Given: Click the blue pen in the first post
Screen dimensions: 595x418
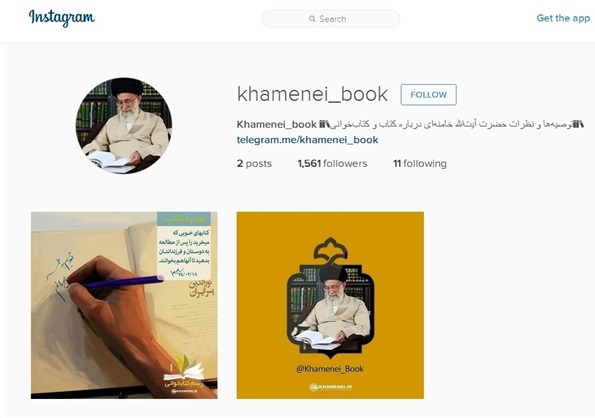Looking at the screenshot, I should 124,282.
